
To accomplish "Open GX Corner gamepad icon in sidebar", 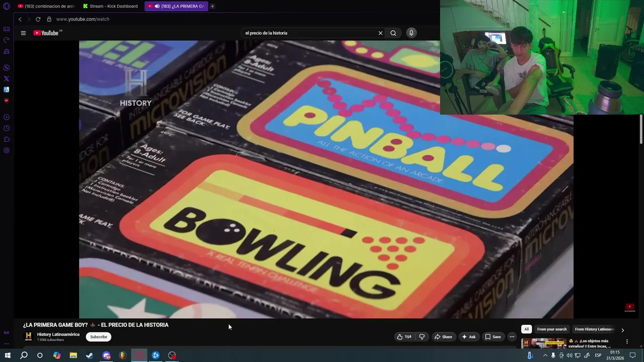I will pos(7,29).
